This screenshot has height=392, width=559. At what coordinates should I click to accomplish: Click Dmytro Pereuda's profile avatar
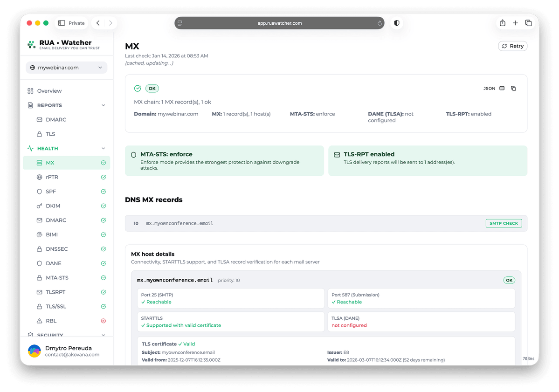tap(34, 351)
